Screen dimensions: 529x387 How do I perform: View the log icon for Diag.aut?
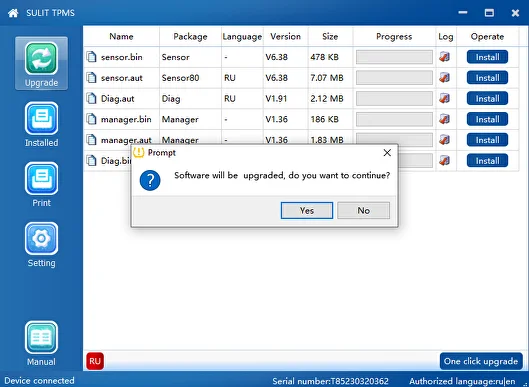click(444, 99)
